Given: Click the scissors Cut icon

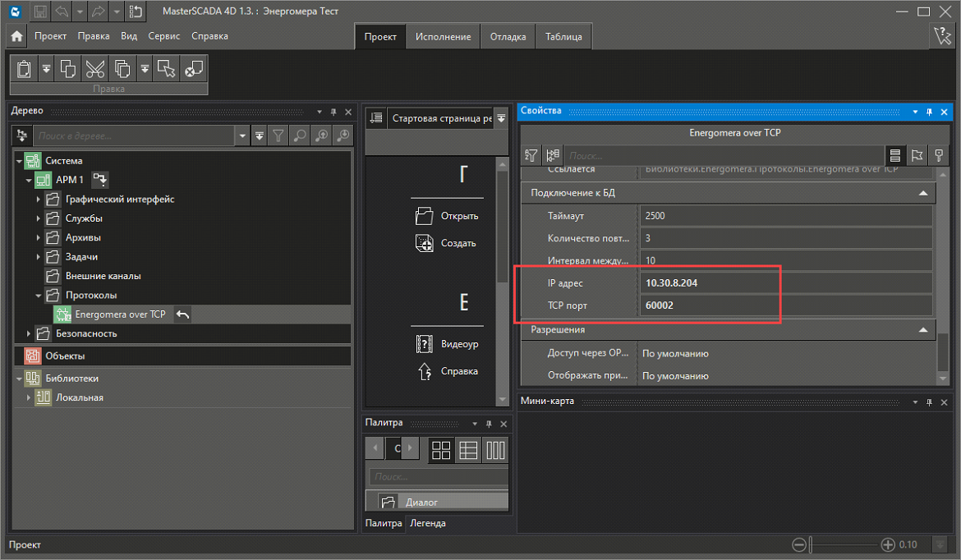Looking at the screenshot, I should tap(95, 69).
